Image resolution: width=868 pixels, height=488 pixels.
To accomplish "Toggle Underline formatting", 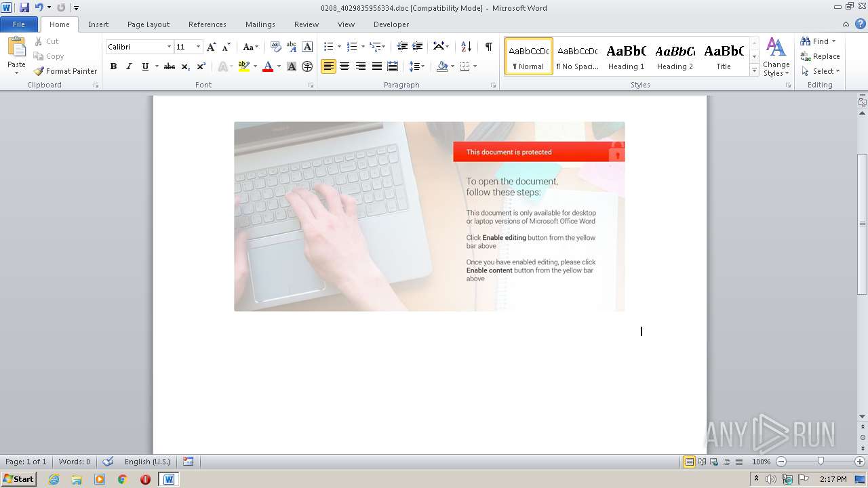I will [x=145, y=66].
